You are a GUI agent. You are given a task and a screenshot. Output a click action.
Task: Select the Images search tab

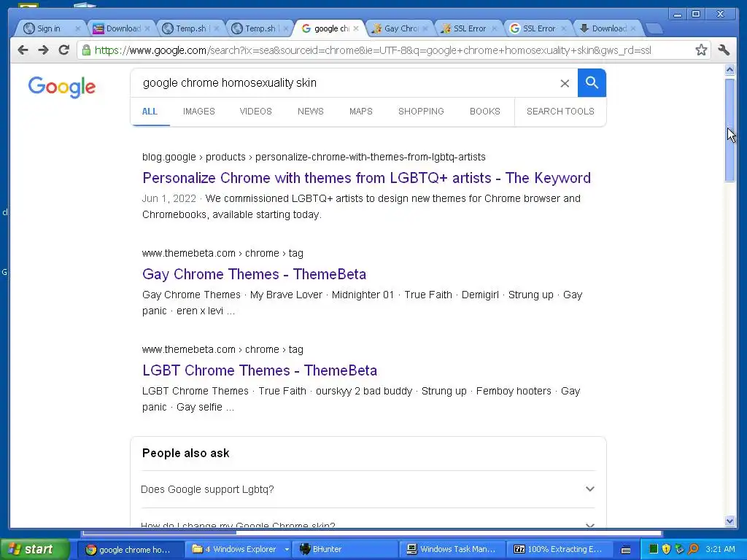coord(198,112)
